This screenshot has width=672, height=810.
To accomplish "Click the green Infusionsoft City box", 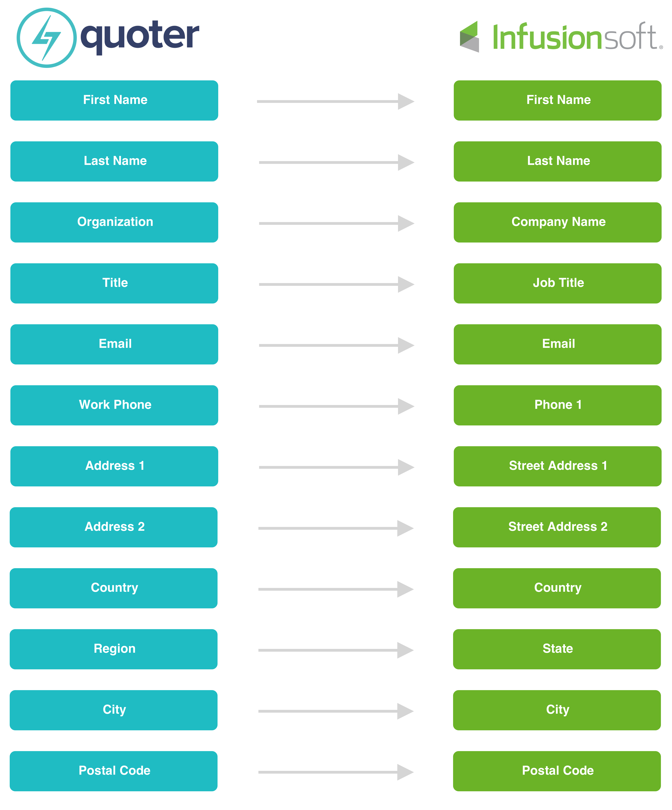I will pyautogui.click(x=557, y=710).
